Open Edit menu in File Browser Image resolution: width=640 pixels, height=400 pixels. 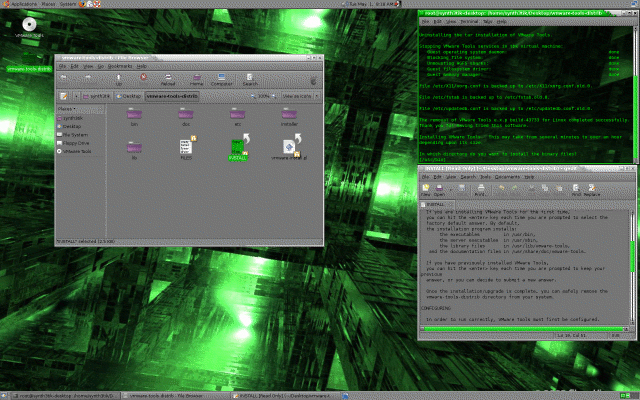[74, 66]
